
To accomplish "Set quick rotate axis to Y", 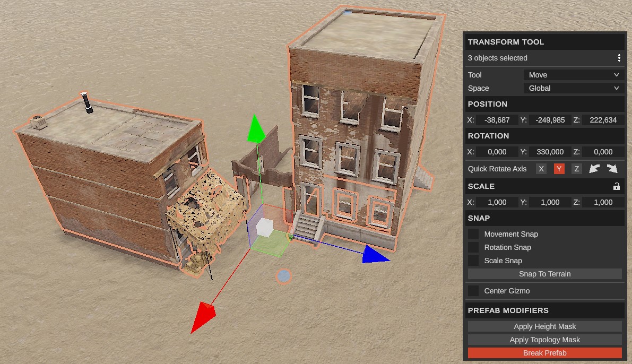I will point(559,169).
